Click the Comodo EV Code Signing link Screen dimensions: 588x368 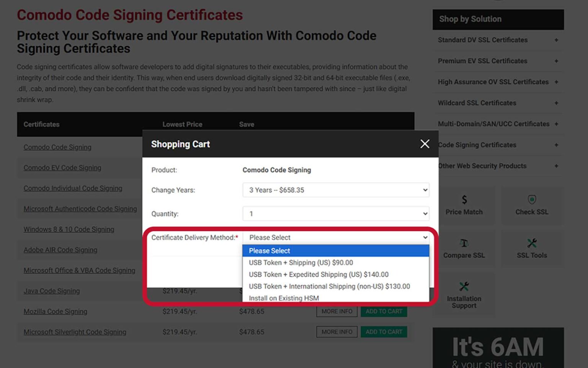tap(62, 168)
